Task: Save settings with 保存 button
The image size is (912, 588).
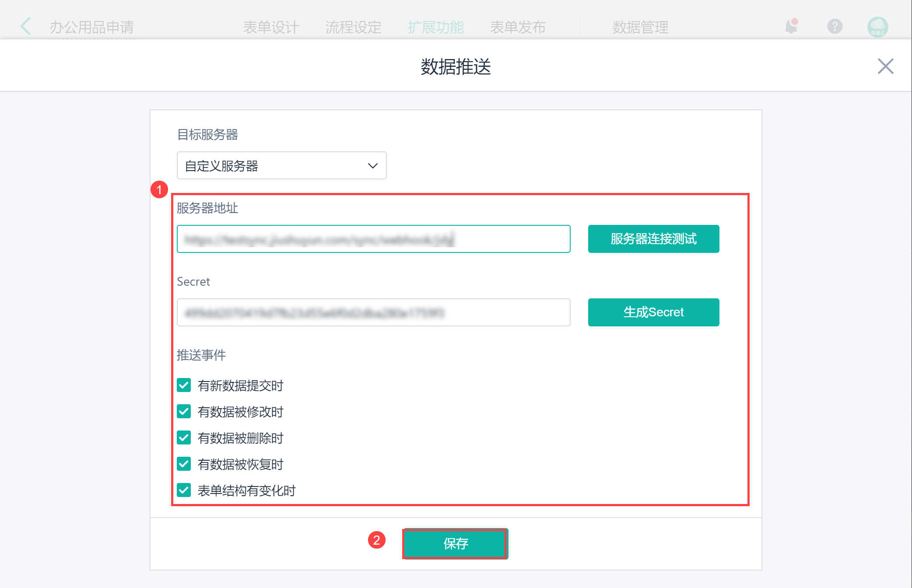Action: tap(455, 543)
